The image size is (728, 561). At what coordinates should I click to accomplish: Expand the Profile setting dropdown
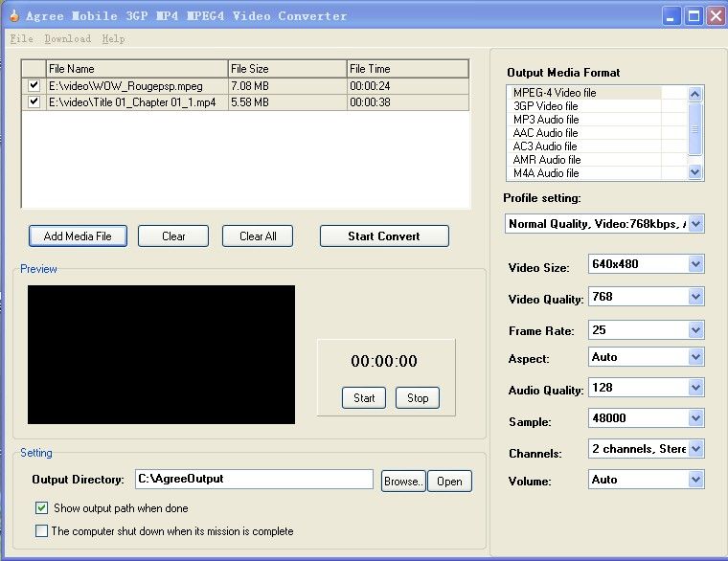(695, 224)
